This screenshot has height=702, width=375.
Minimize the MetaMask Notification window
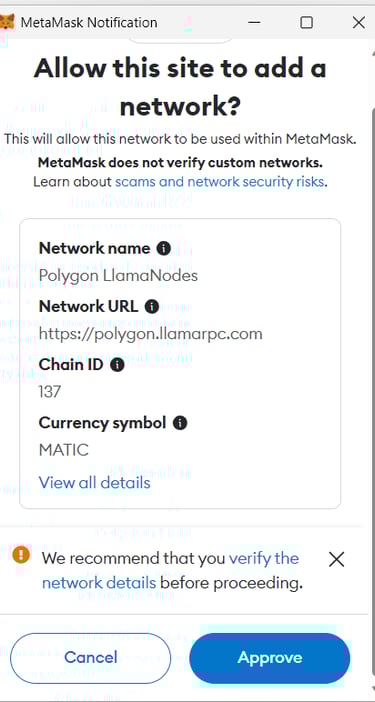pyautogui.click(x=254, y=22)
